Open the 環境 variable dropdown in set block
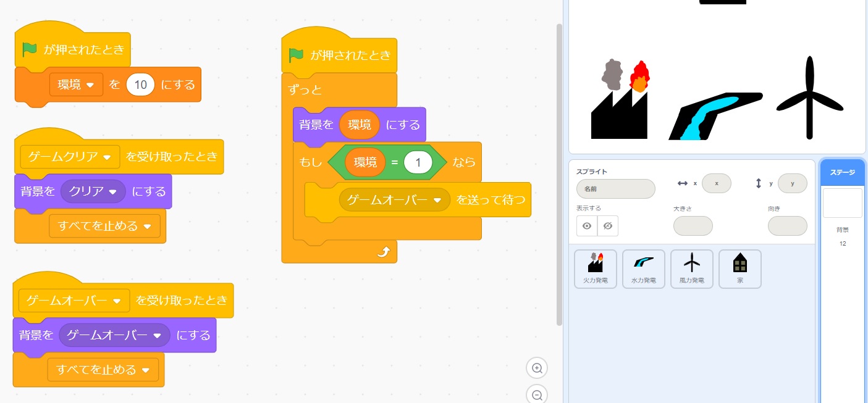This screenshot has height=403, width=868. pos(90,85)
